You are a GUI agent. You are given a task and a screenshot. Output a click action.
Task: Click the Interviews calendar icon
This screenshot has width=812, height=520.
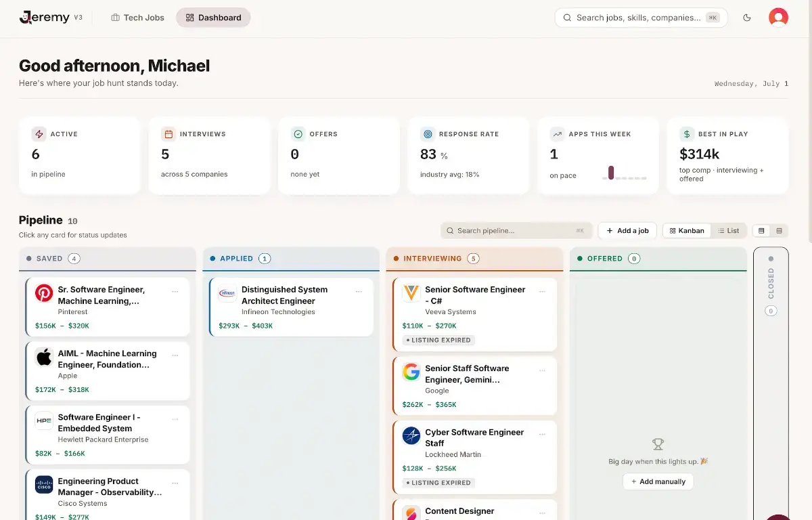[168, 134]
